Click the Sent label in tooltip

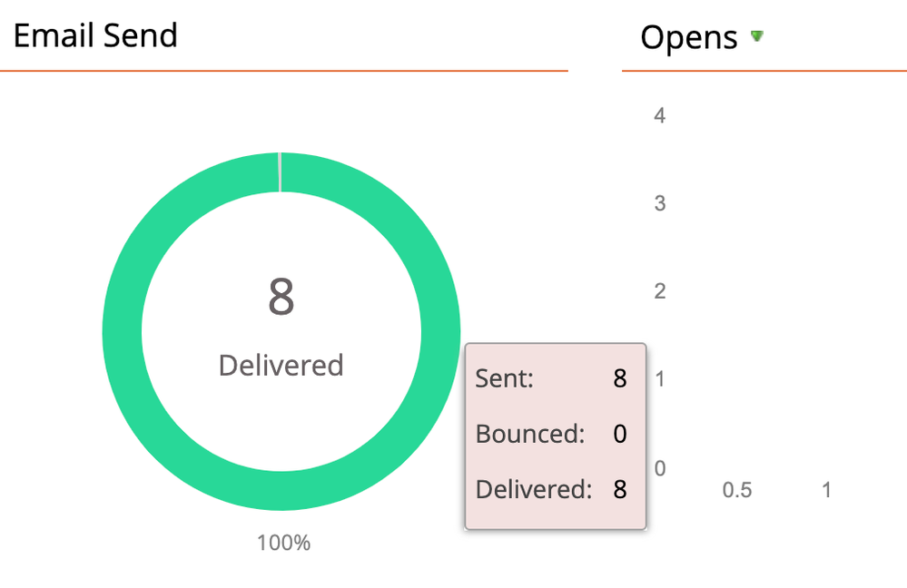pyautogui.click(x=505, y=378)
